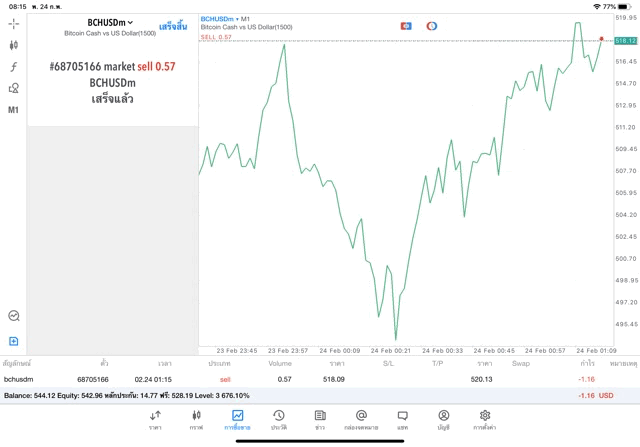The width and height of the screenshot is (640, 447).
Task: Tap the magnifier chart search icon
Action: tap(14, 315)
